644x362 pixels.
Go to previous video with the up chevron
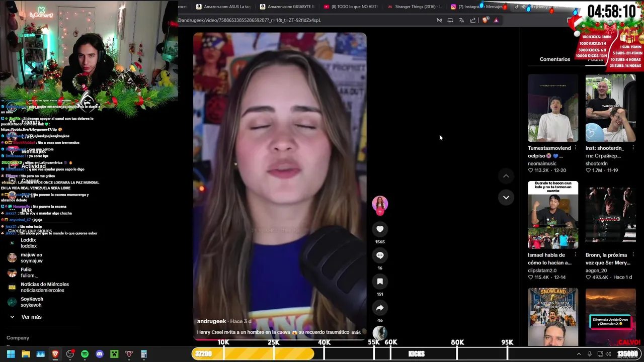click(506, 176)
